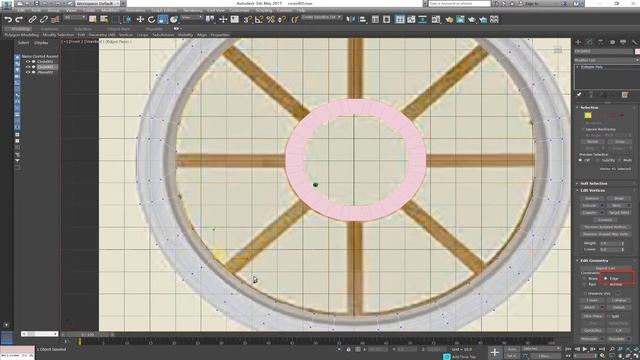Open the reference coordinate system dropdown
Image resolution: width=640 pixels, height=360 pixels.
191,18
